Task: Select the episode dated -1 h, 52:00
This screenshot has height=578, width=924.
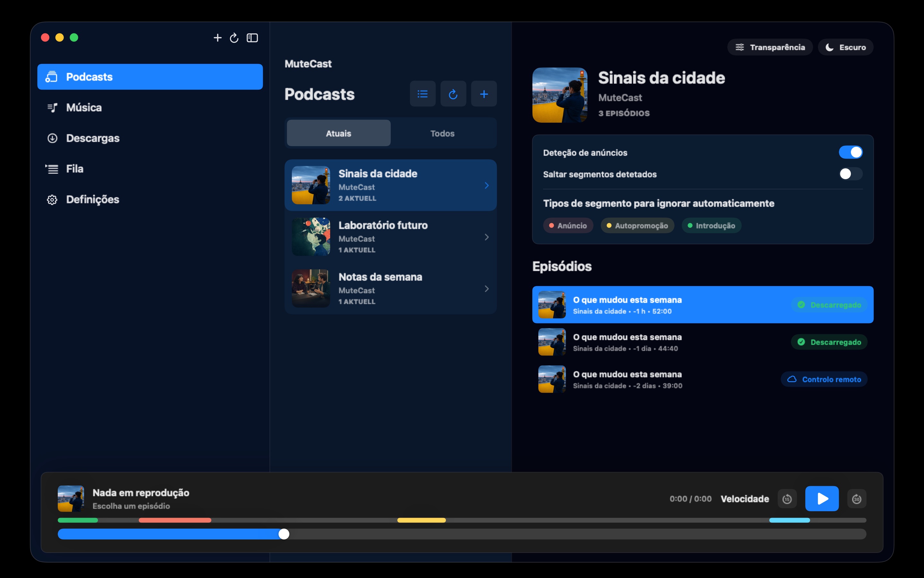Action: (x=703, y=305)
